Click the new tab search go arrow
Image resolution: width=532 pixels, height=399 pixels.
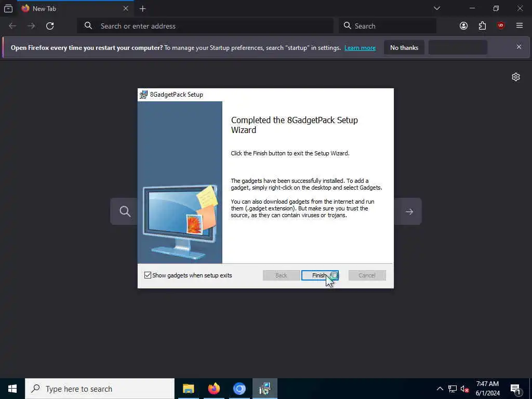409,211
